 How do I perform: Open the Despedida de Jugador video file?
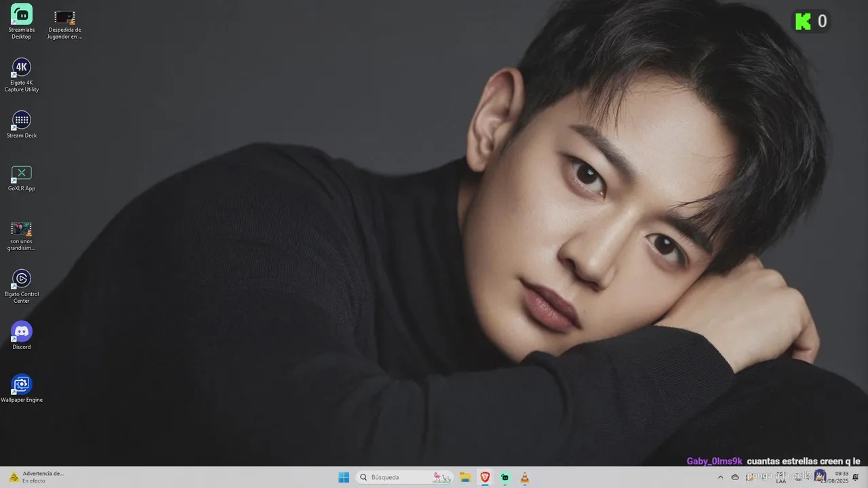coord(64,24)
